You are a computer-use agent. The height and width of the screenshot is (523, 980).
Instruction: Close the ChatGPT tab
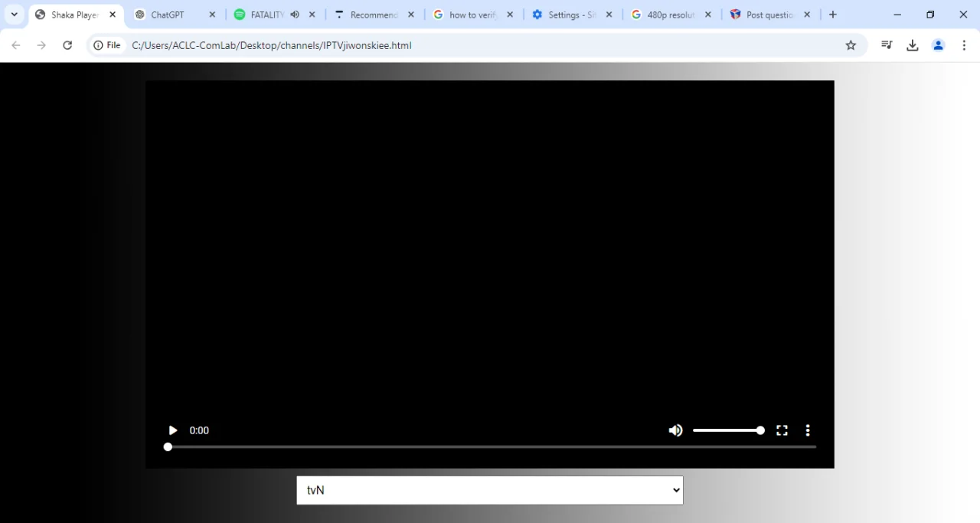pyautogui.click(x=212, y=15)
